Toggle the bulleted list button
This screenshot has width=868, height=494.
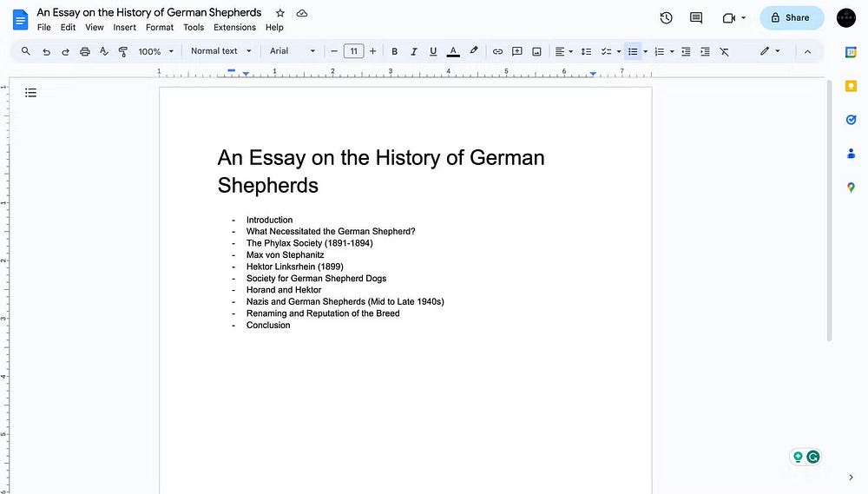pos(633,51)
